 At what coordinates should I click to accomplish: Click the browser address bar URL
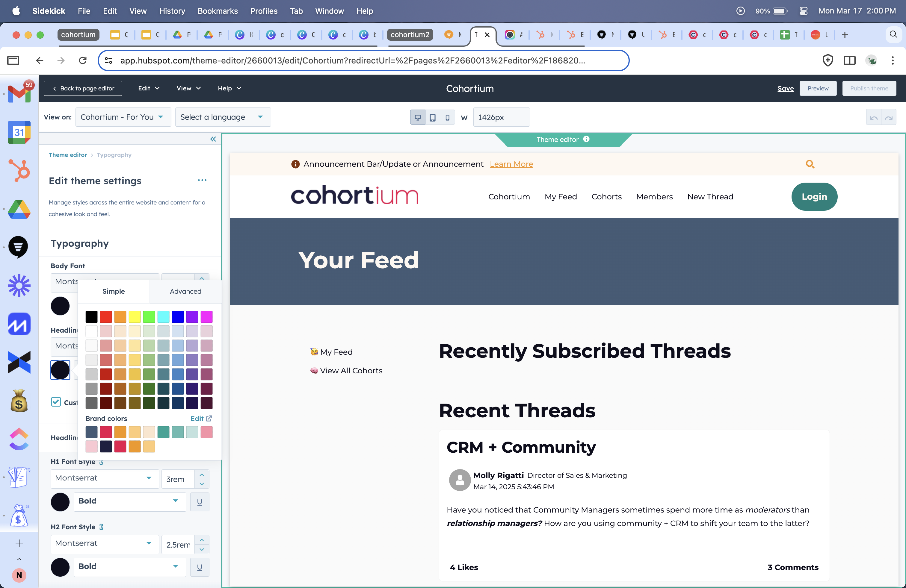352,60
